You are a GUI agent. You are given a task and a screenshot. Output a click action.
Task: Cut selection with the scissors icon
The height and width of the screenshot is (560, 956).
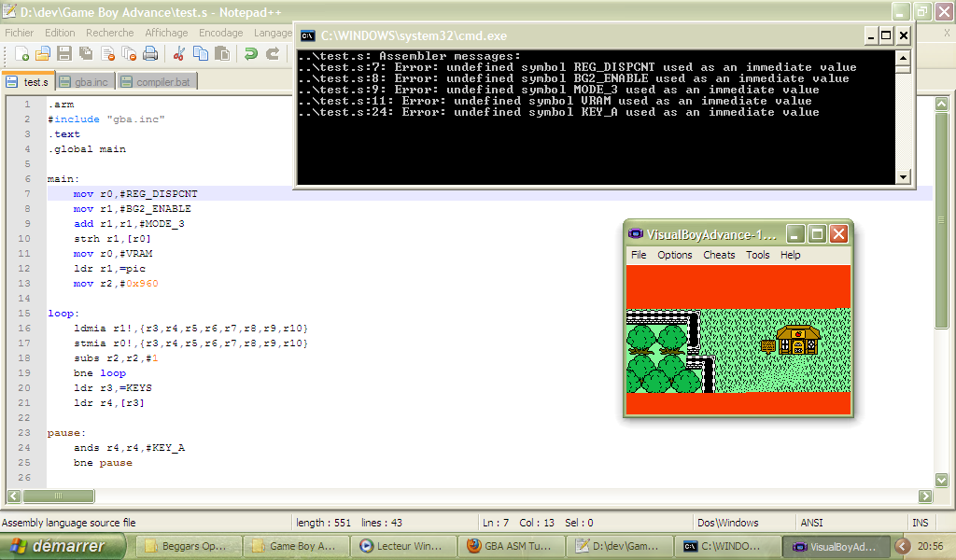point(179,54)
